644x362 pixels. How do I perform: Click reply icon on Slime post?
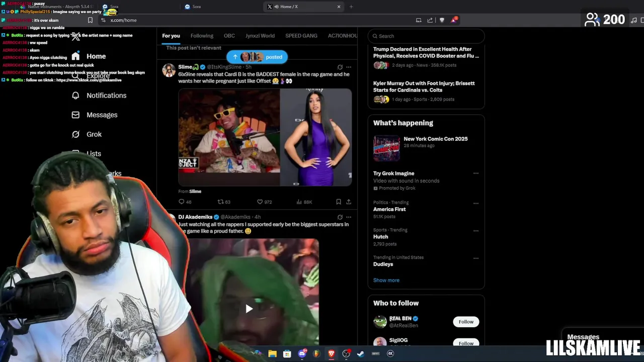click(182, 202)
